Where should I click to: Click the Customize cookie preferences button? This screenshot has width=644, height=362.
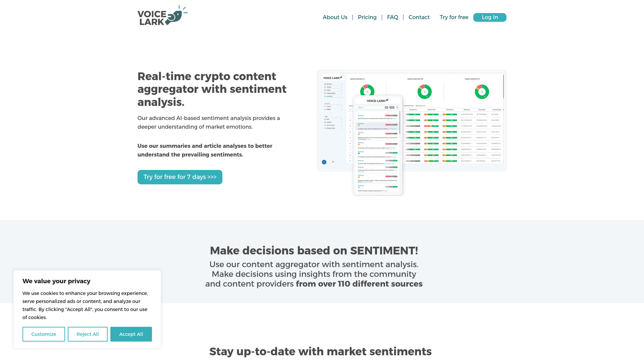point(43,334)
